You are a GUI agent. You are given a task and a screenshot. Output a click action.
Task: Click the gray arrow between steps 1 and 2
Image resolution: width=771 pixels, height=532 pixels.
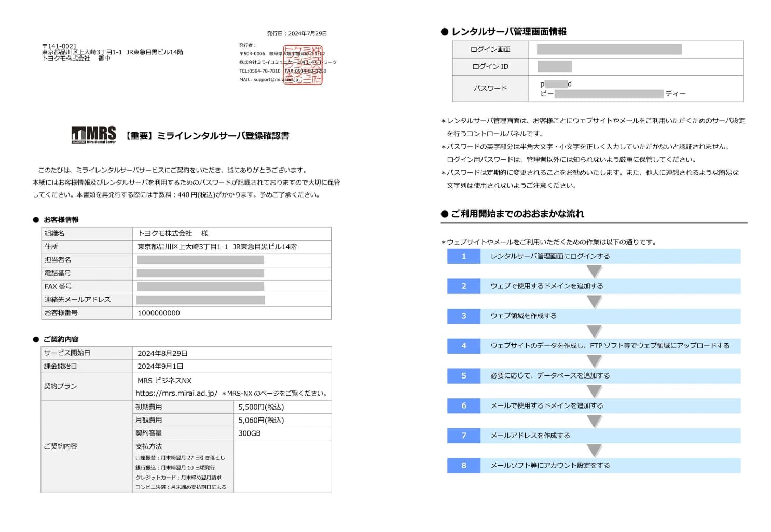pyautogui.click(x=594, y=271)
